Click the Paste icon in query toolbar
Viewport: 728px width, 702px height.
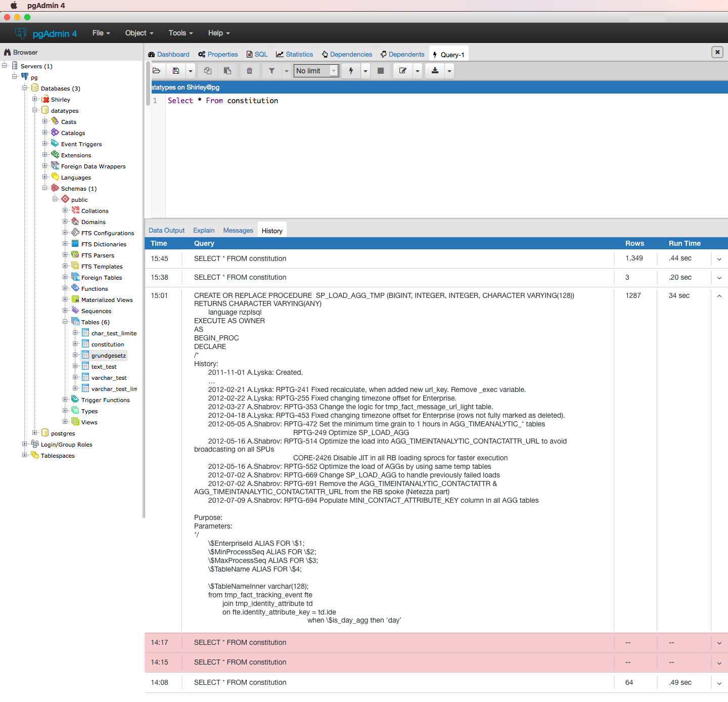(x=227, y=71)
